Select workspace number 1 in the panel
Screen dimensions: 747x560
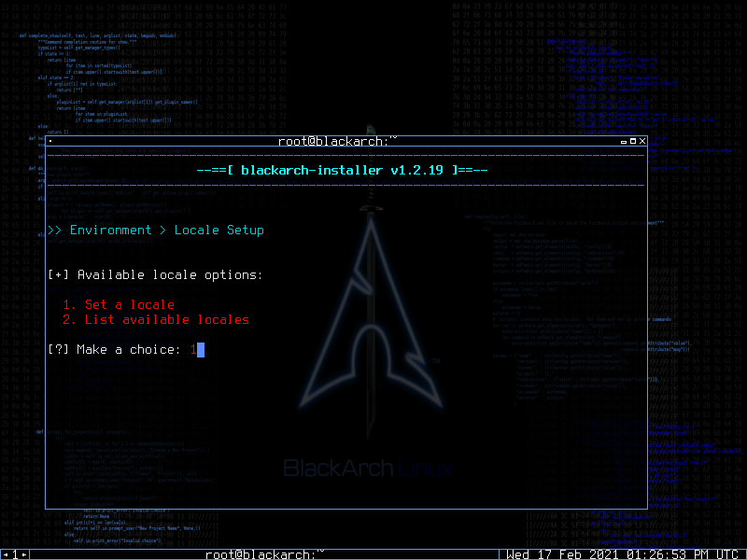click(x=15, y=554)
